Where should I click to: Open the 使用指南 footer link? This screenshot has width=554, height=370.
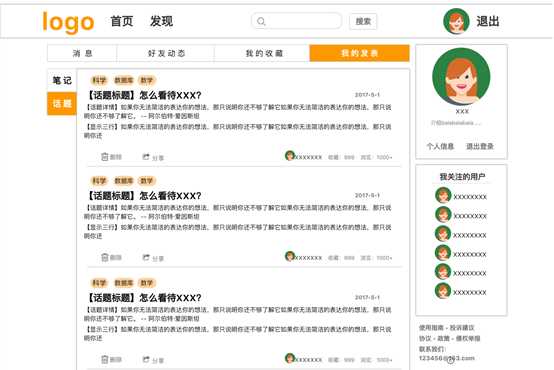tap(431, 328)
